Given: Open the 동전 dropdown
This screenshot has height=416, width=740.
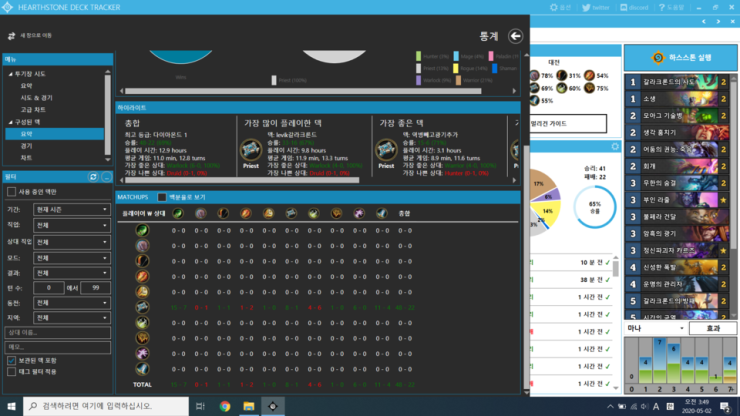Looking at the screenshot, I should pos(72,303).
